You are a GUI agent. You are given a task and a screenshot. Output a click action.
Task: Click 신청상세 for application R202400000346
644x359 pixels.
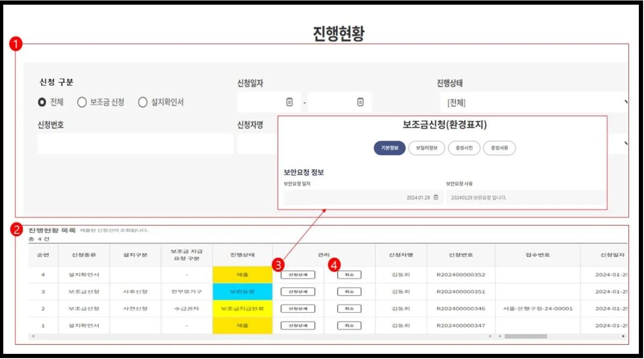coord(298,309)
